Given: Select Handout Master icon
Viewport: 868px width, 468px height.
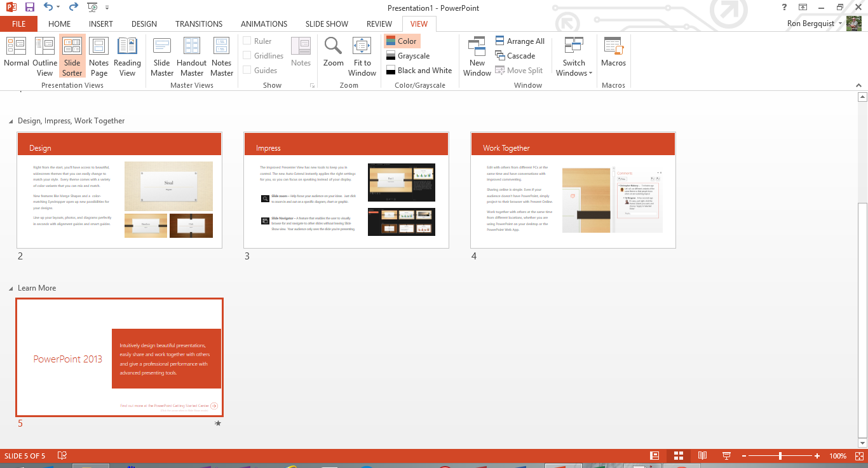Looking at the screenshot, I should pyautogui.click(x=191, y=56).
